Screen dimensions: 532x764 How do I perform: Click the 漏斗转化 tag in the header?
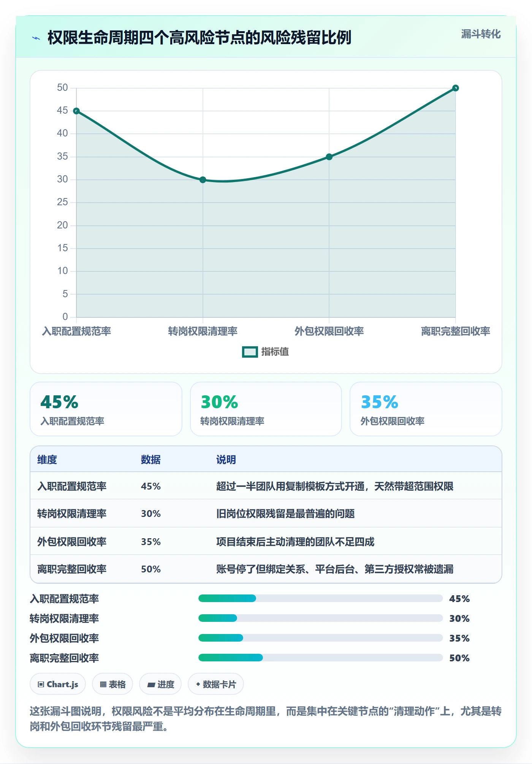point(481,34)
